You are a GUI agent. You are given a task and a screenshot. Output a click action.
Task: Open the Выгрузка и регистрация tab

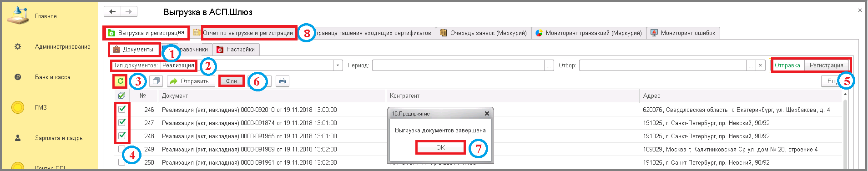coord(146,33)
